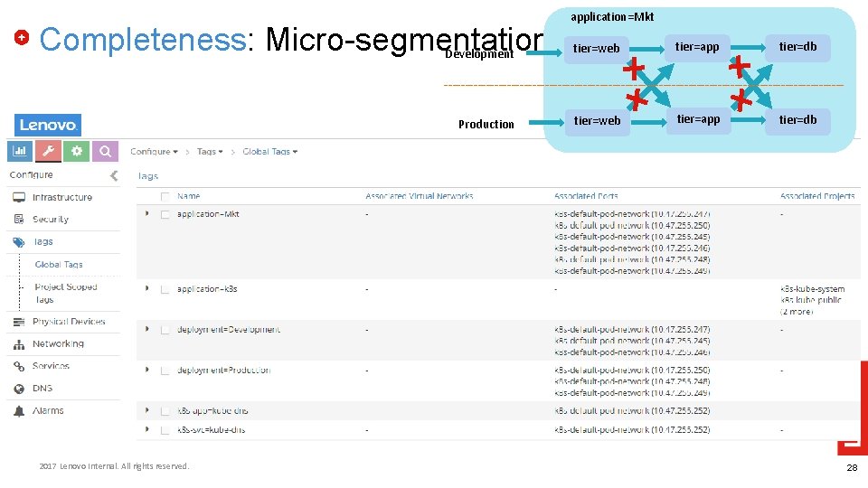
Task: Select the Configure wrench icon
Action: pos(48,151)
